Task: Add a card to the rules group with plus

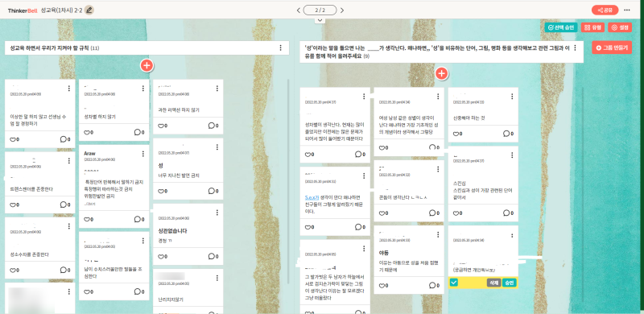Action: pos(147,65)
